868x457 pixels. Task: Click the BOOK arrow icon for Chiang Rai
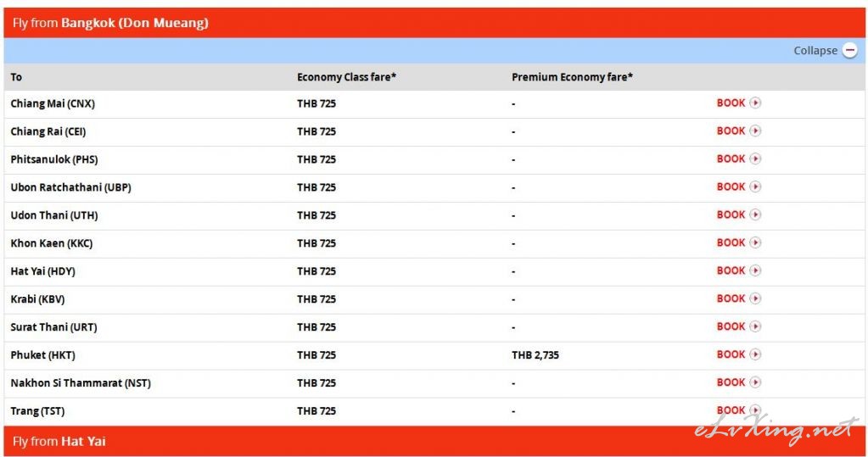point(755,131)
